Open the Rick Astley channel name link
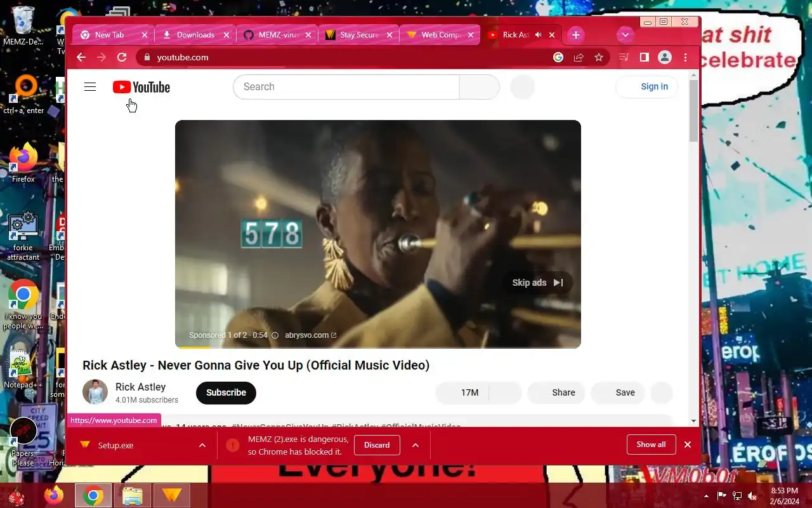This screenshot has height=508, width=812. [140, 387]
